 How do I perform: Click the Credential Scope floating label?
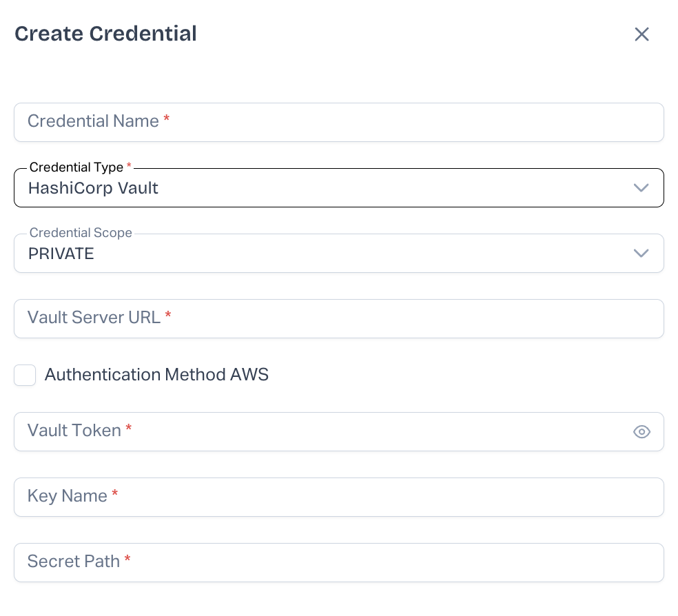[81, 233]
